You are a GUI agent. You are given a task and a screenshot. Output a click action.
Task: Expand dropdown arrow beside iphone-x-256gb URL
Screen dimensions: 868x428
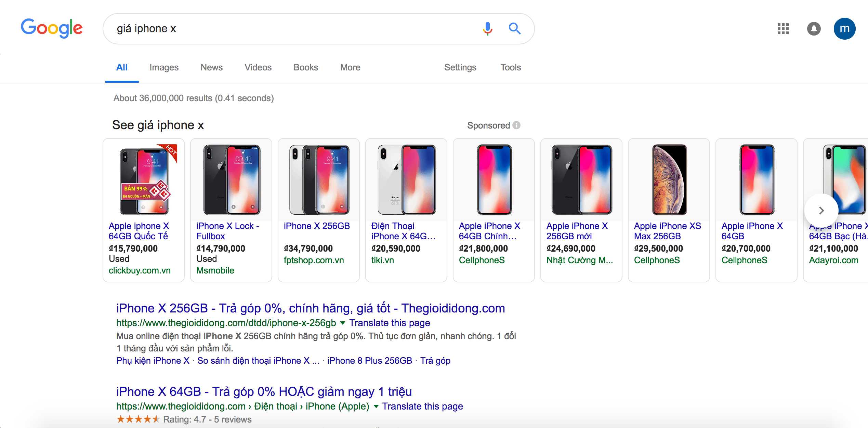click(x=343, y=323)
